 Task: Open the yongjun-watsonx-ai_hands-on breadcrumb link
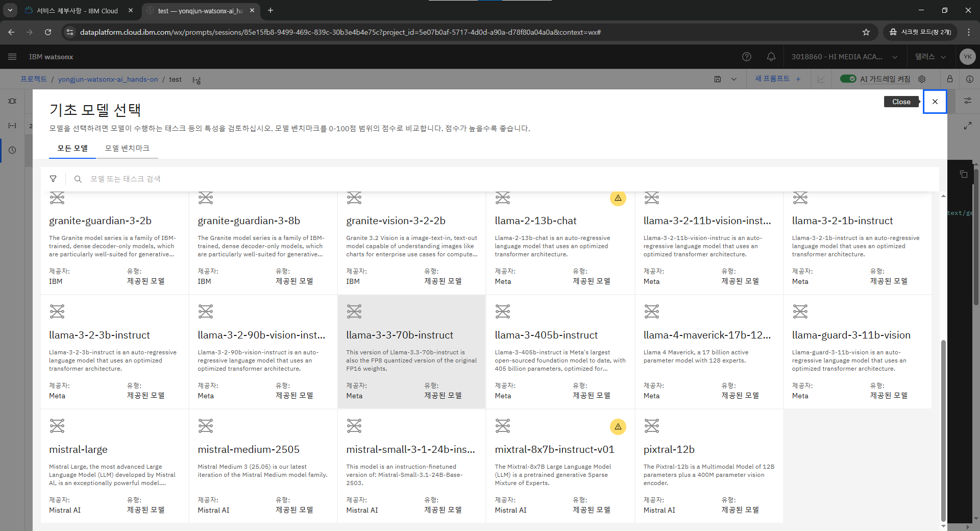point(108,79)
